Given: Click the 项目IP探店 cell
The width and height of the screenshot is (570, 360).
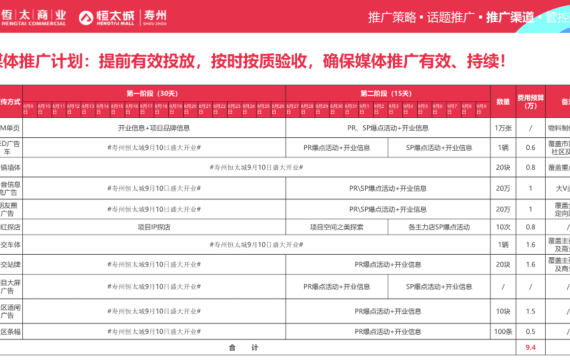Looking at the screenshot, I should [154, 227].
